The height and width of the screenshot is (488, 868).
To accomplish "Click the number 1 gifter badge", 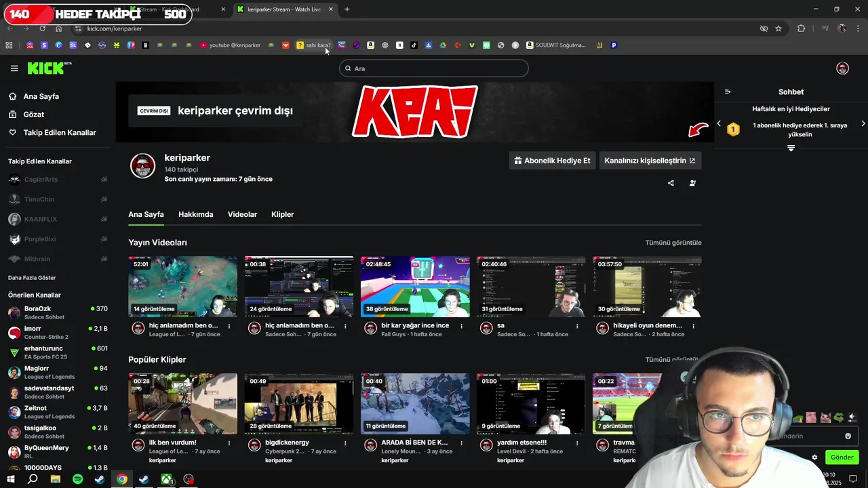I will click(733, 129).
